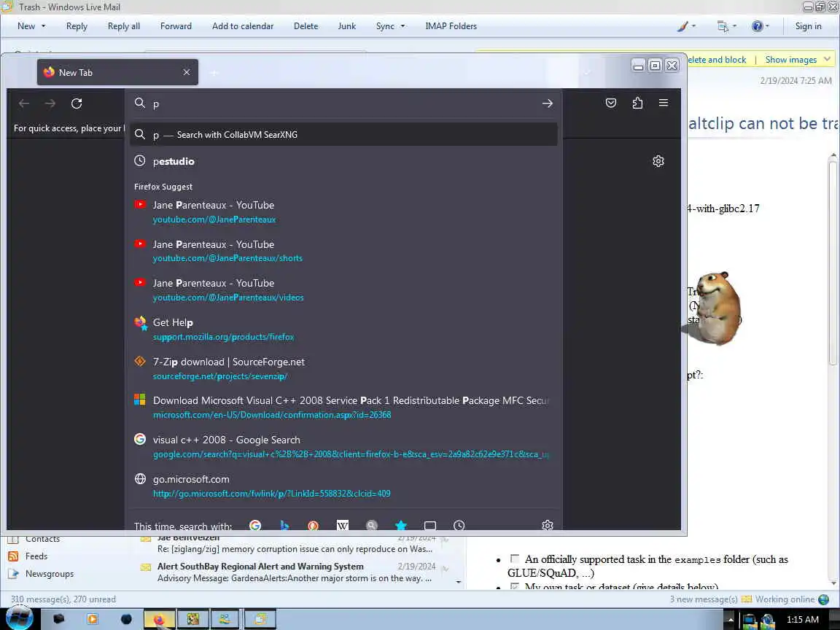
Task: Expand the Sync dropdown arrow
Action: click(x=402, y=26)
